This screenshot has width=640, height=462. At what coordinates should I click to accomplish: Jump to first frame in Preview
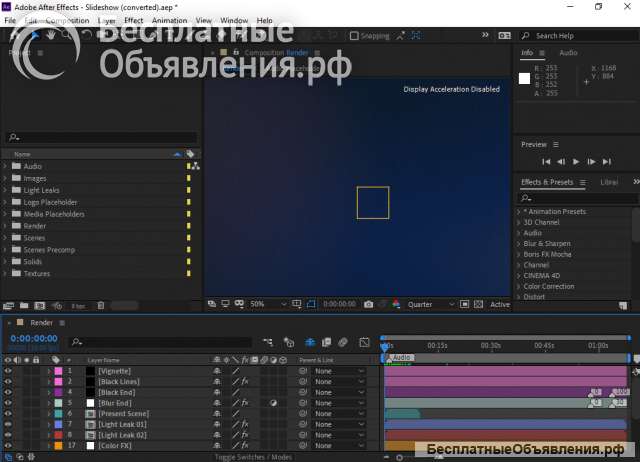pyautogui.click(x=546, y=162)
